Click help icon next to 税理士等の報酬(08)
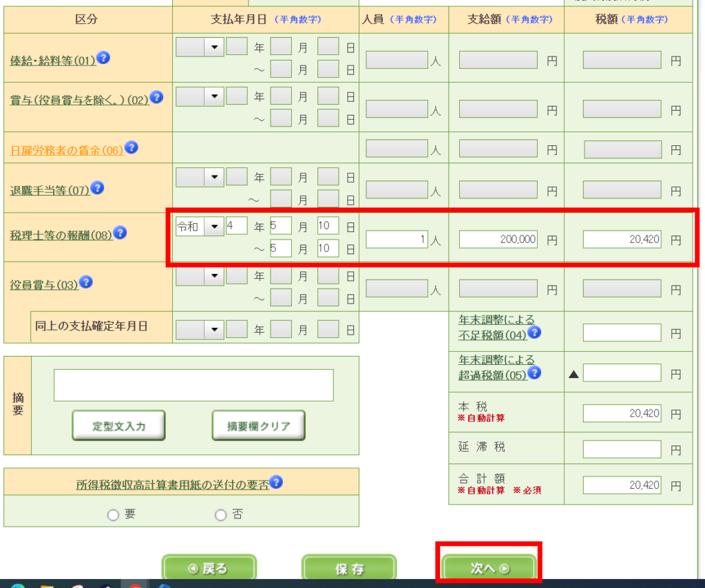 point(120,233)
